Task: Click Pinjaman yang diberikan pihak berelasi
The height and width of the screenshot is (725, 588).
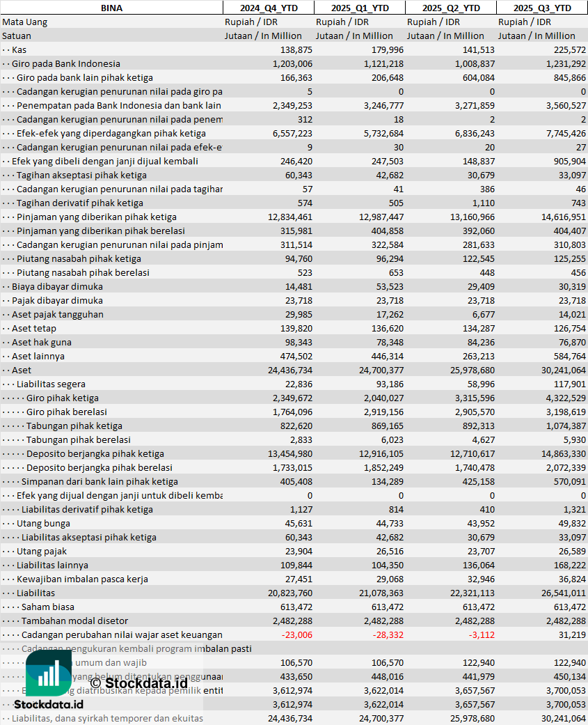Action: 101,231
